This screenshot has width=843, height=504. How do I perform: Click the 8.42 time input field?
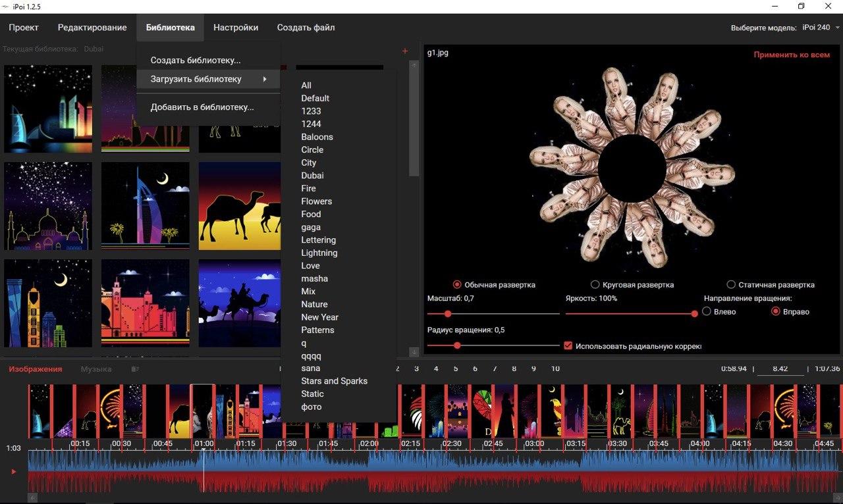click(780, 369)
